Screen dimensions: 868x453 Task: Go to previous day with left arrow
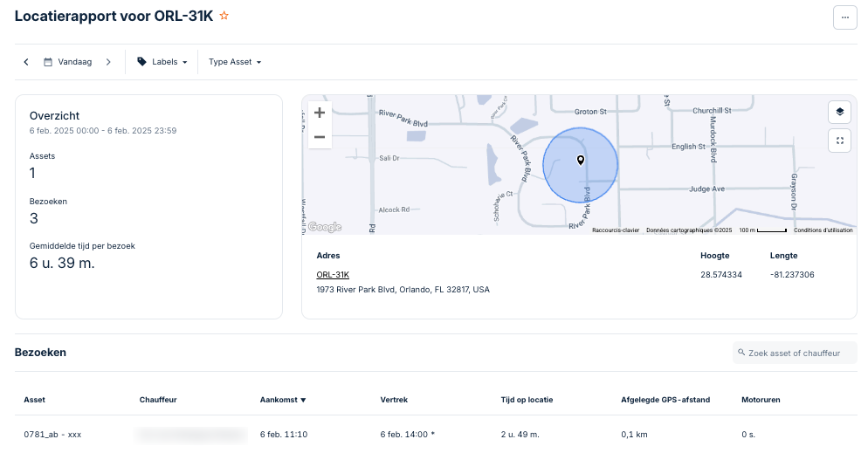[x=26, y=62]
